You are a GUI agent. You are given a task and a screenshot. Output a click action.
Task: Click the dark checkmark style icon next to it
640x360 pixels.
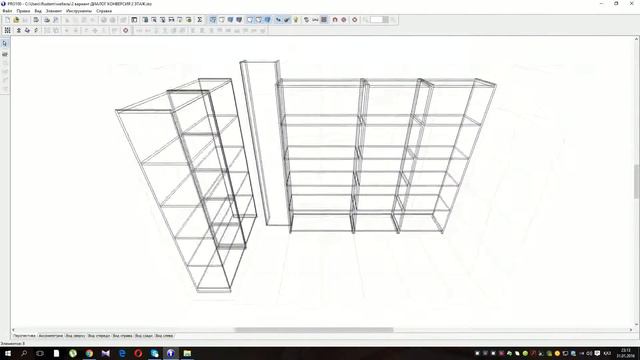point(287,20)
